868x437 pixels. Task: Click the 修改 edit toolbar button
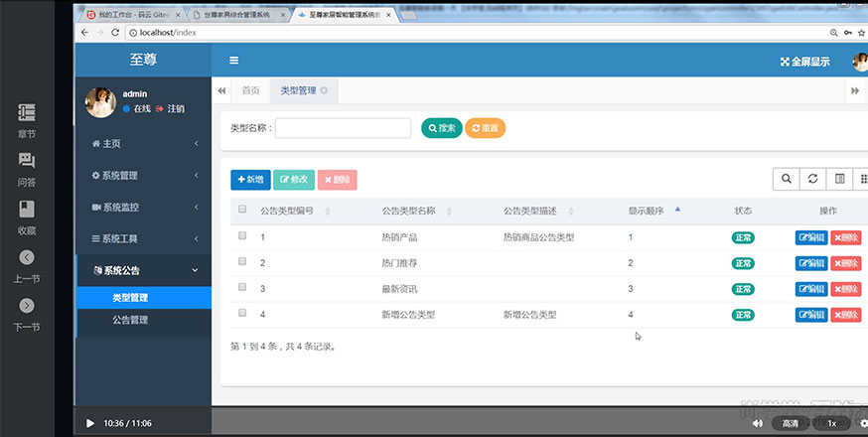[x=294, y=180]
